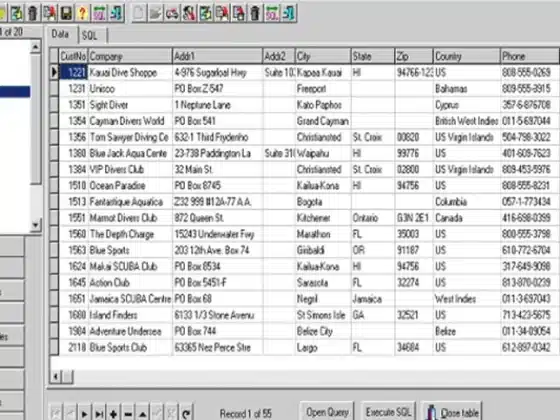Click the row selector beside 2118 Blue Sports Club
560x420 pixels.
54,347
